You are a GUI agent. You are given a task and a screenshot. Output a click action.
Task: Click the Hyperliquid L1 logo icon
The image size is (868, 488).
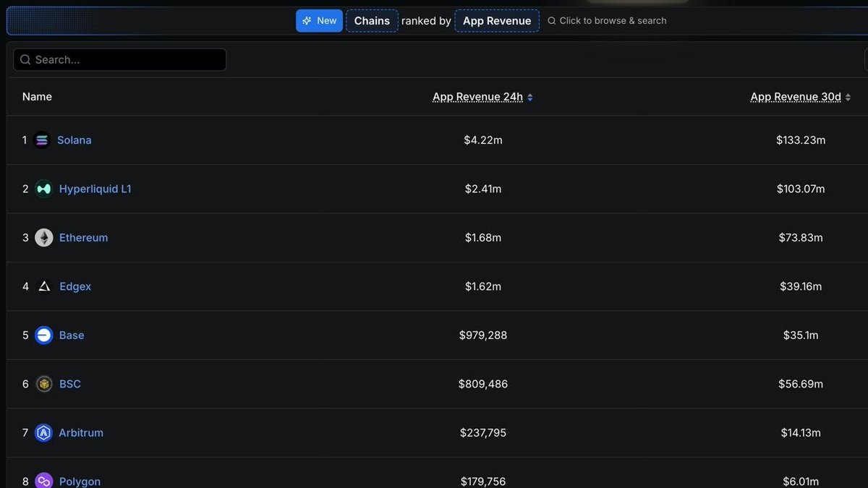click(42, 189)
